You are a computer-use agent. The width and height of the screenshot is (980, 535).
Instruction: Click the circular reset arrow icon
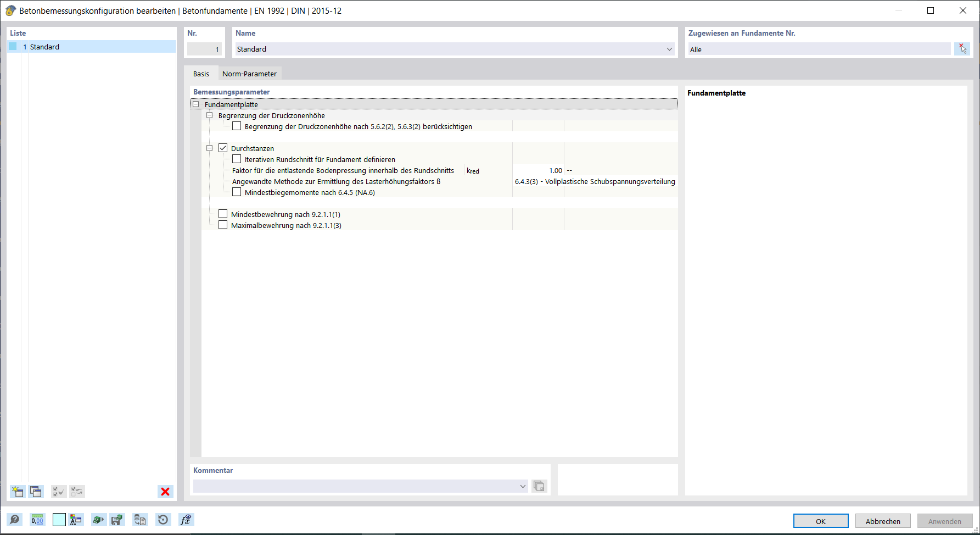point(163,520)
